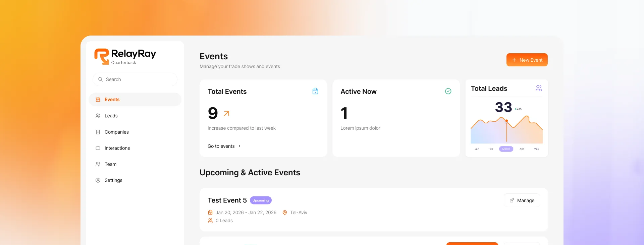
Task: Focus the Search input field
Action: [x=135, y=79]
